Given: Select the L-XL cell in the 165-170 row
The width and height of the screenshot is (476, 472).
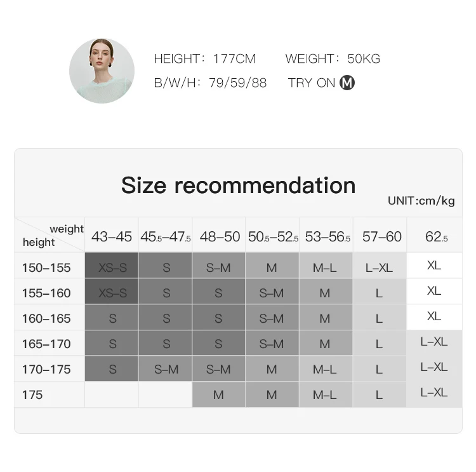Looking at the screenshot, I should pos(434,342).
